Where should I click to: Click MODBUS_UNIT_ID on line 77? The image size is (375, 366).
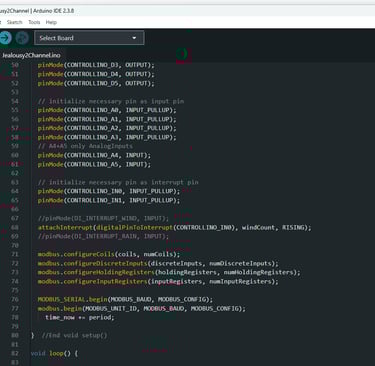(x=111, y=308)
